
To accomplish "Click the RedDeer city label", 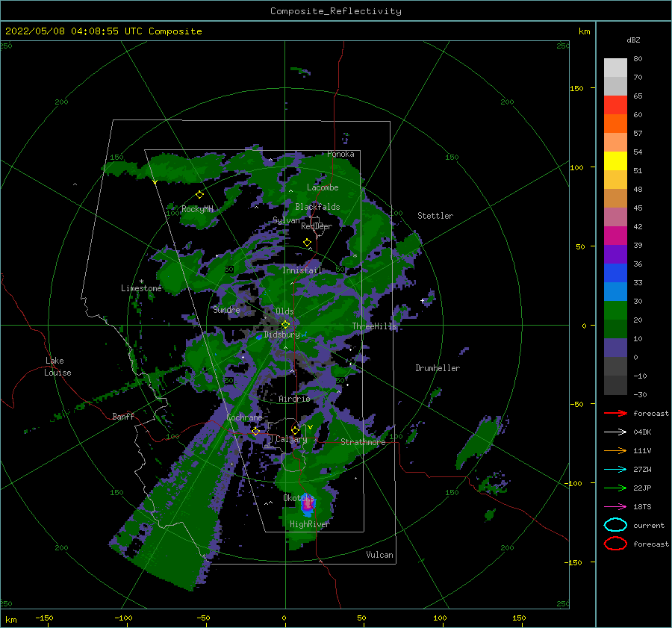I will (x=317, y=226).
